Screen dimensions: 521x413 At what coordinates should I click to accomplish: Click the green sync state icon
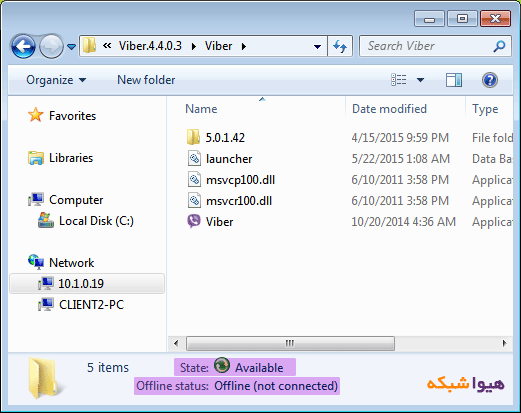pyautogui.click(x=222, y=365)
